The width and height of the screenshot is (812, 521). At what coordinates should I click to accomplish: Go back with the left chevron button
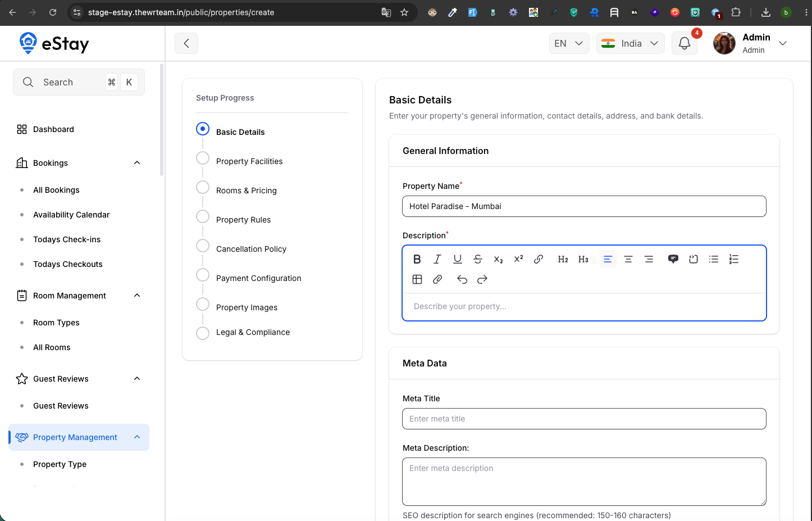[x=186, y=43]
